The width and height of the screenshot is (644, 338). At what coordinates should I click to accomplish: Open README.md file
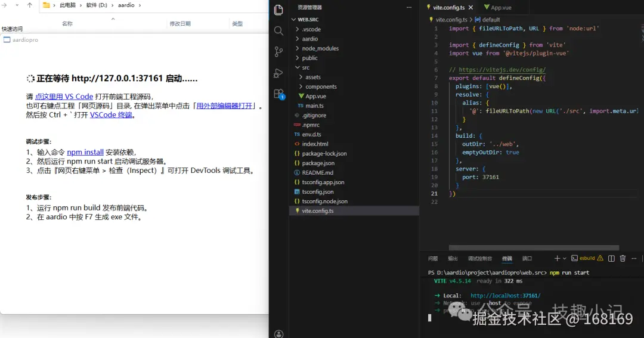point(317,172)
